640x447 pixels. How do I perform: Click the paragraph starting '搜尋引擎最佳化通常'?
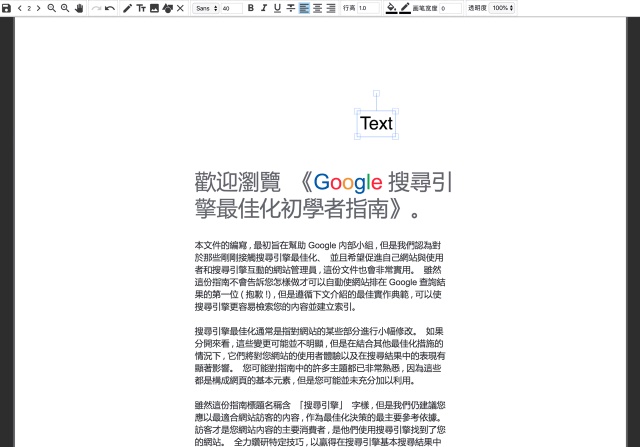pyautogui.click(x=320, y=356)
